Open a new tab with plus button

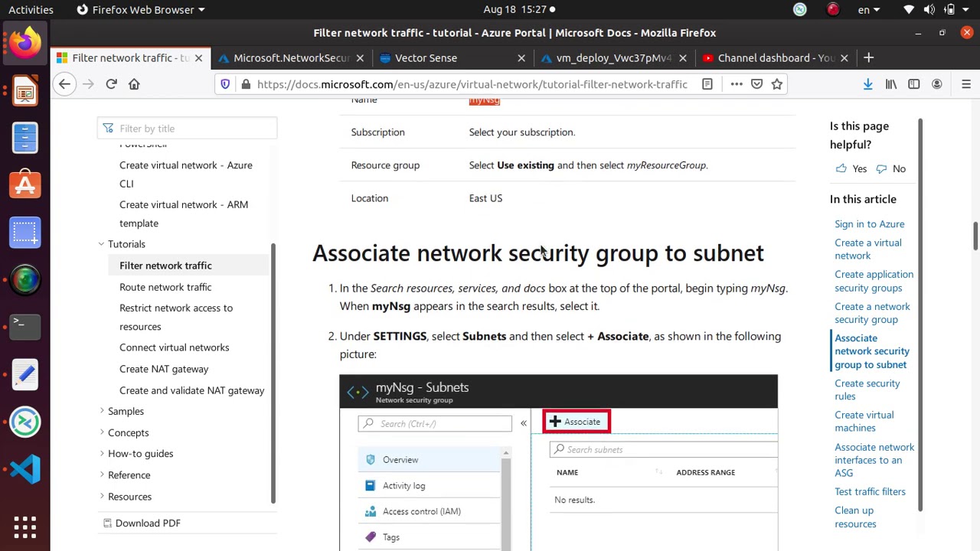(868, 57)
